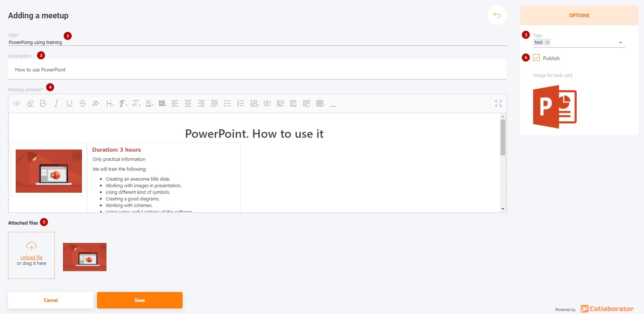Viewport: 644px width, 314px height.
Task: Open the HTML source code view
Action: (x=17, y=104)
